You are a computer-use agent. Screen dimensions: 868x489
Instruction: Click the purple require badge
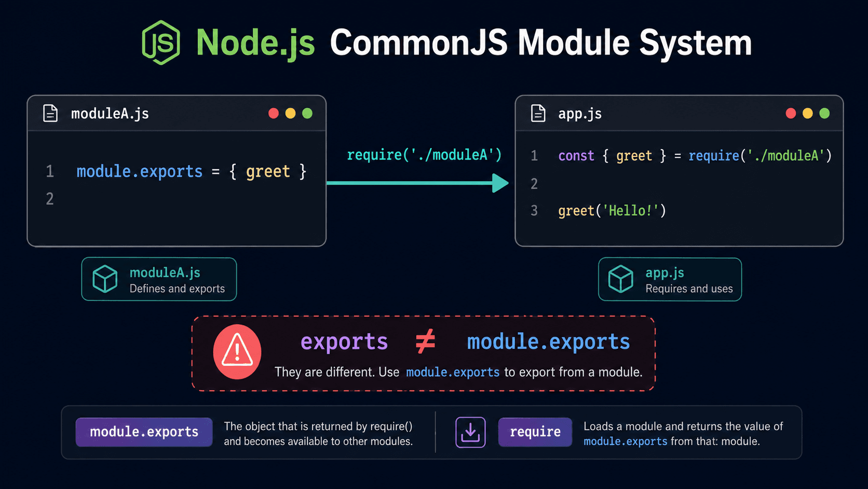[x=535, y=432]
